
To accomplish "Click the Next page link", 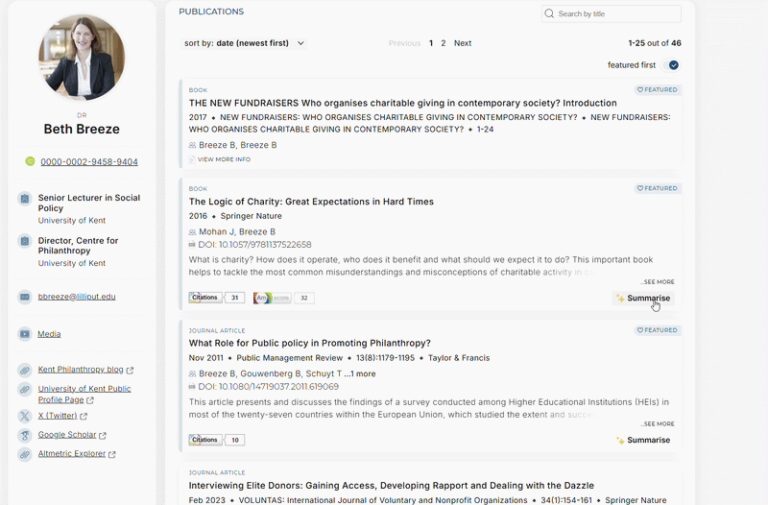I will [462, 43].
